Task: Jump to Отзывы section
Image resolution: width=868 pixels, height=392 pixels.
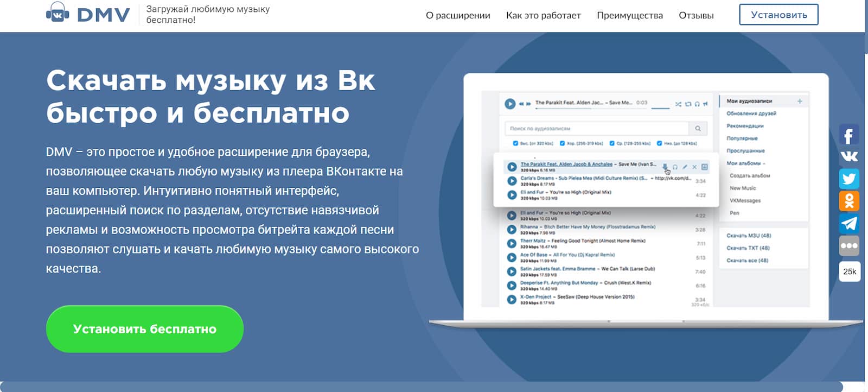Action: pos(696,15)
